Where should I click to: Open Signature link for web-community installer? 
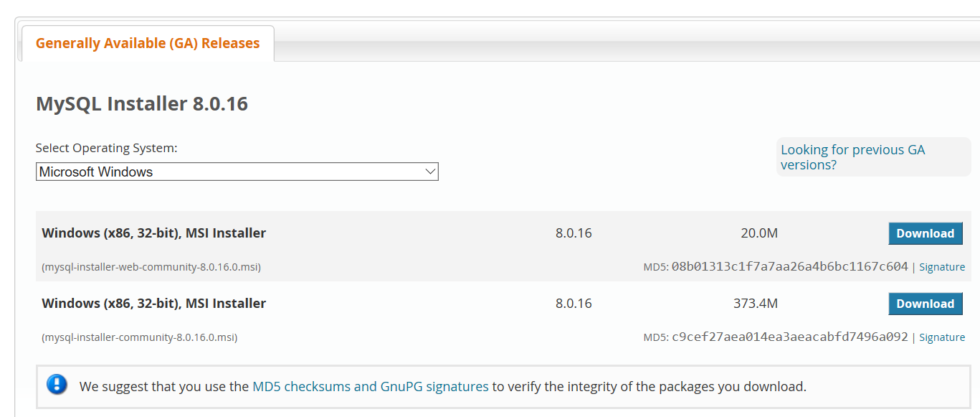pyautogui.click(x=942, y=267)
